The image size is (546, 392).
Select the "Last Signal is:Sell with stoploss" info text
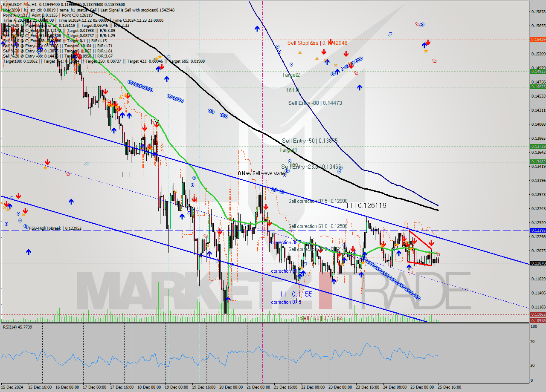(137, 9)
